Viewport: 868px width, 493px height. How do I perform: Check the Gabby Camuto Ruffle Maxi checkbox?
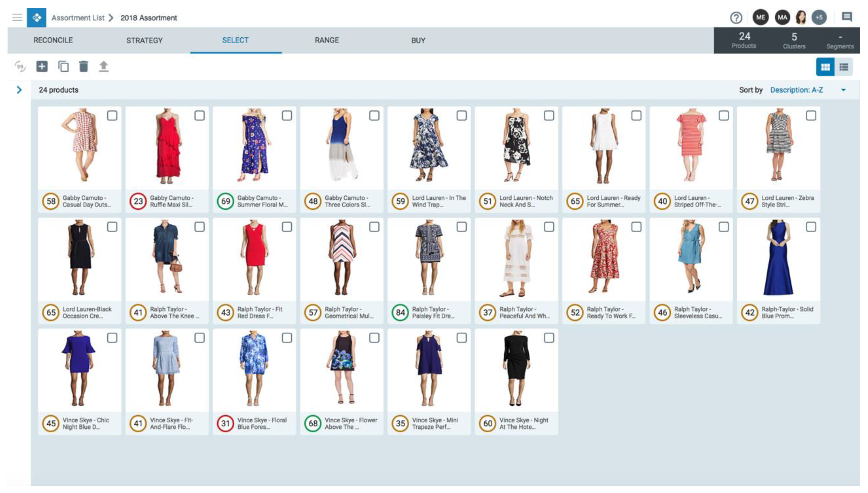(x=199, y=116)
